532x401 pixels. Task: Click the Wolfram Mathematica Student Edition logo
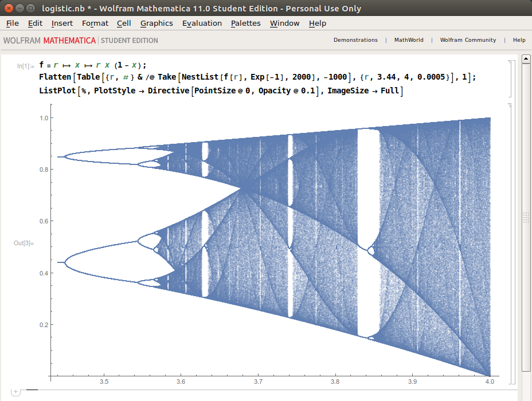click(81, 40)
